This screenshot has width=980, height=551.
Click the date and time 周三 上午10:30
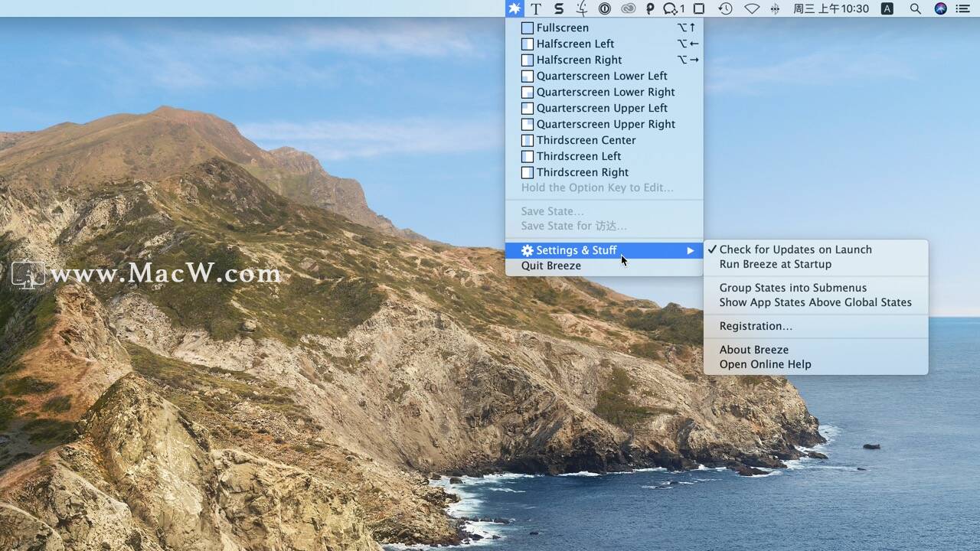tap(831, 8)
